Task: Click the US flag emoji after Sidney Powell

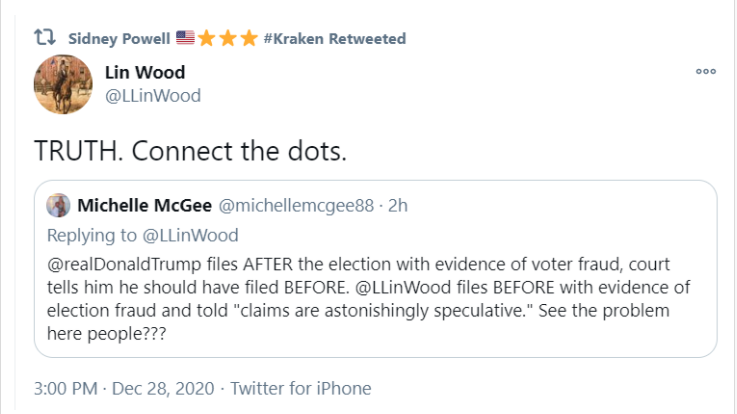Action: pos(185,38)
